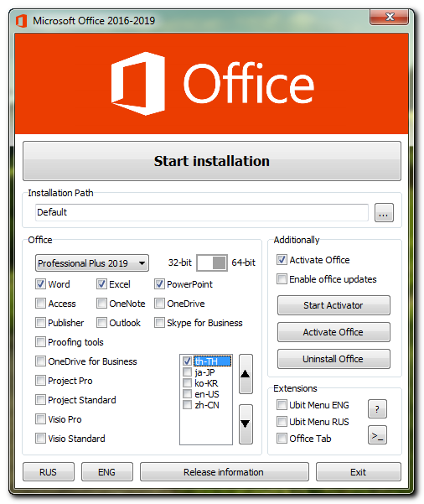Click the Installation Path text field
The height and width of the screenshot is (504, 424).
pos(202,212)
